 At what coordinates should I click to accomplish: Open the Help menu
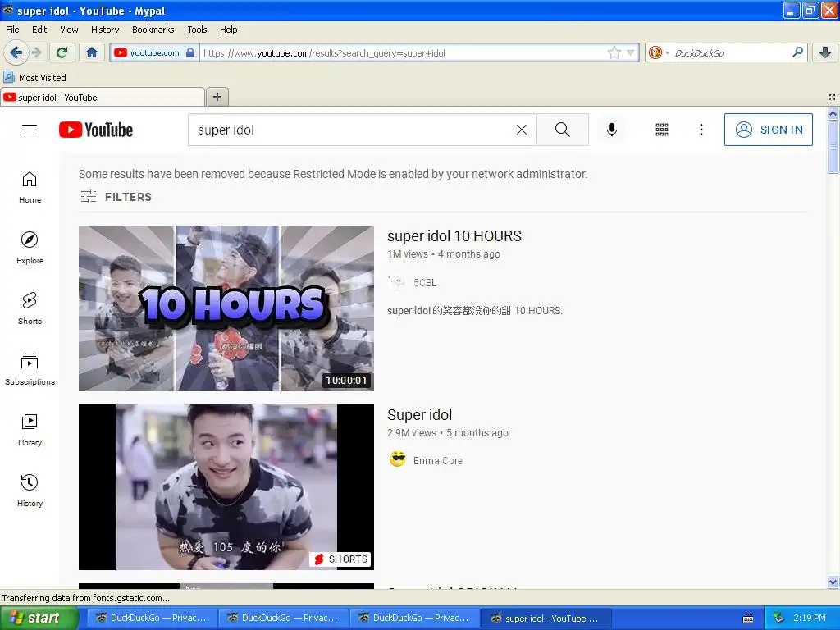pyautogui.click(x=229, y=30)
